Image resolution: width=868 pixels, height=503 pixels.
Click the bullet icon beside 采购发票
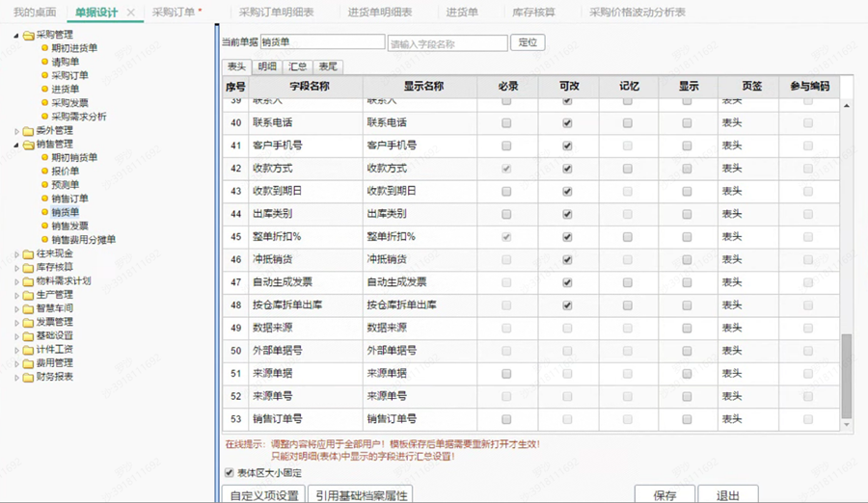click(x=44, y=102)
